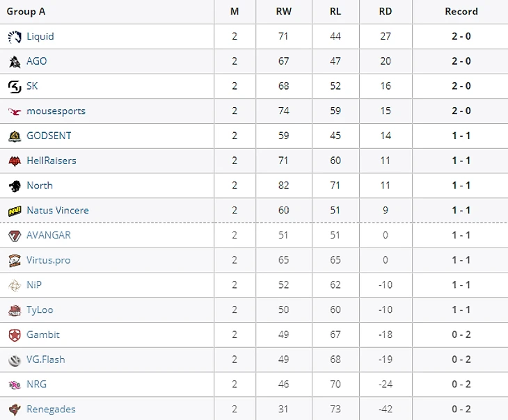
Task: Click the Liquid team logo icon
Action: (x=15, y=37)
